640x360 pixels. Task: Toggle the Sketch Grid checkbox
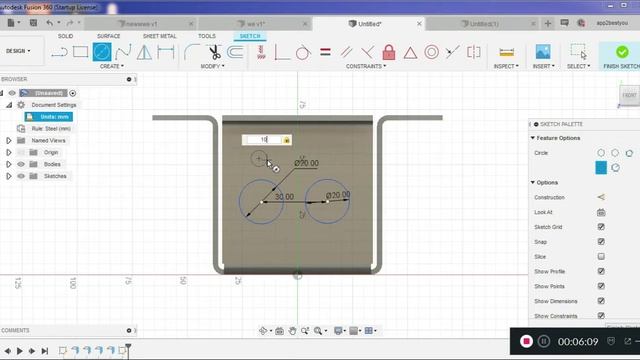(601, 227)
